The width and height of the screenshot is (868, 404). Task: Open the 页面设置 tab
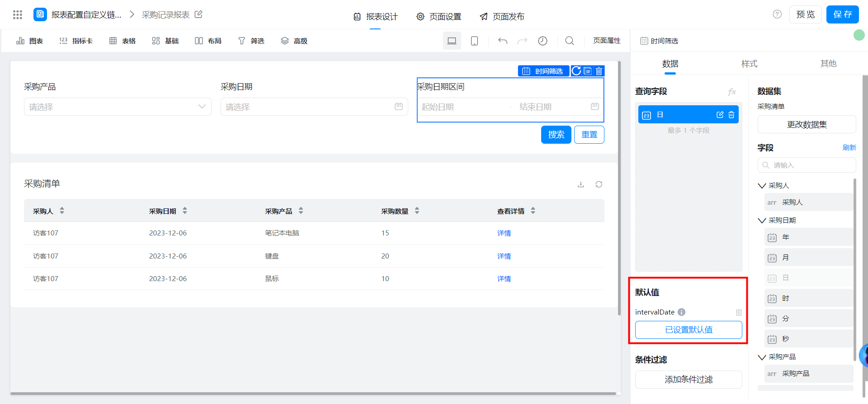point(439,17)
